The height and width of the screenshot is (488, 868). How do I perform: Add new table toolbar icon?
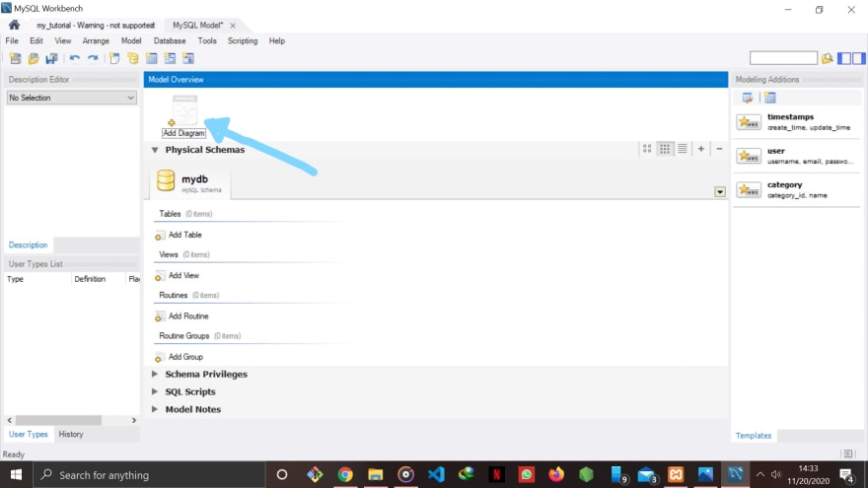(x=151, y=58)
